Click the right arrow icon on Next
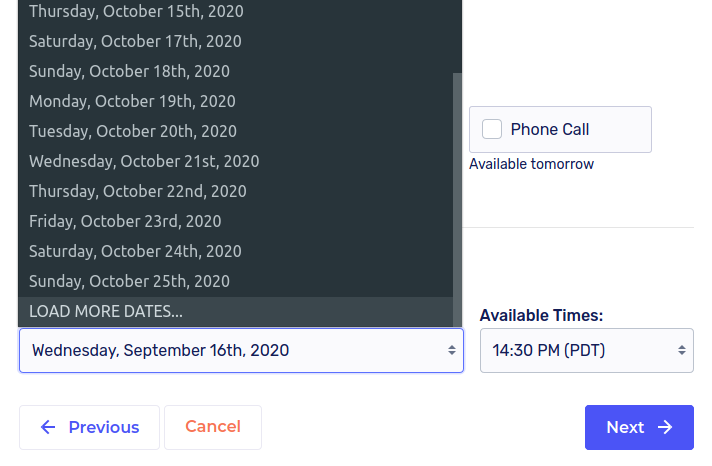Image resolution: width=712 pixels, height=466 pixels. tap(665, 427)
